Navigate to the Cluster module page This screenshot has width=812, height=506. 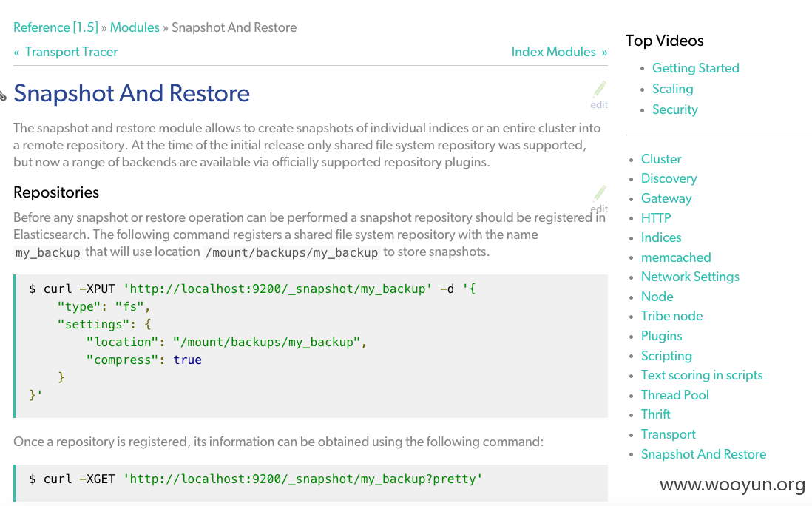pyautogui.click(x=661, y=159)
